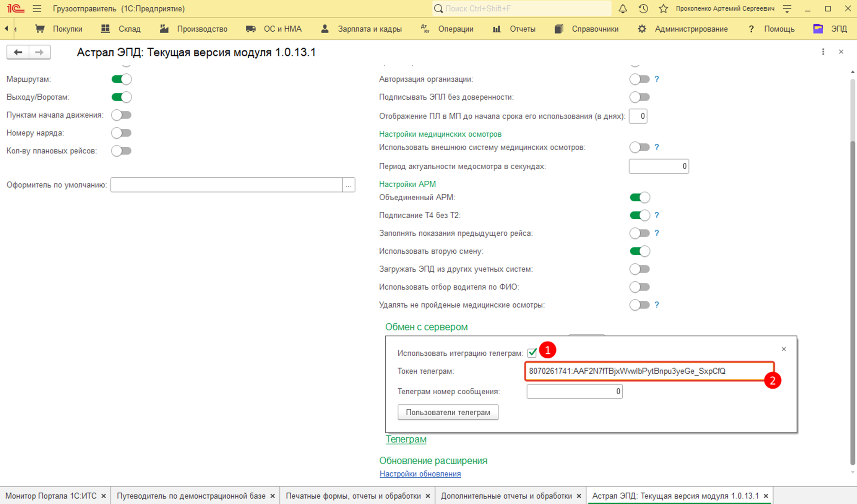The height and width of the screenshot is (504, 857).
Task: Enable Использовать отбор водителя по ФИО
Action: click(x=640, y=287)
